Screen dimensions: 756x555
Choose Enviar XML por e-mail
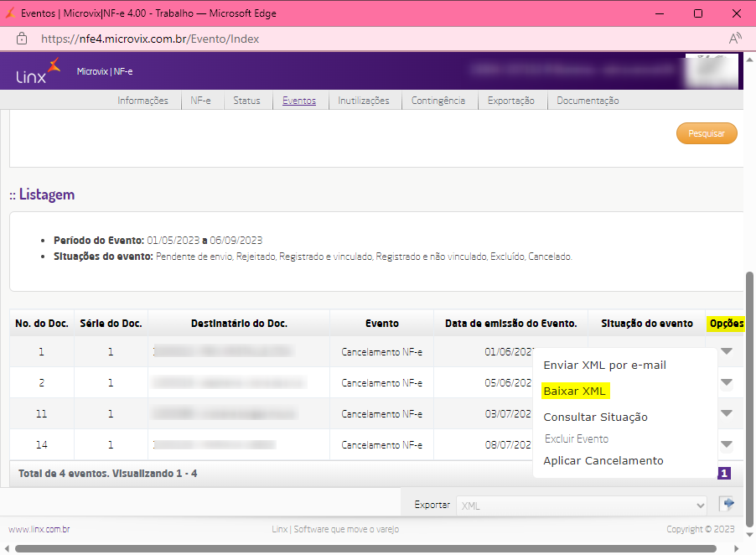pos(604,366)
